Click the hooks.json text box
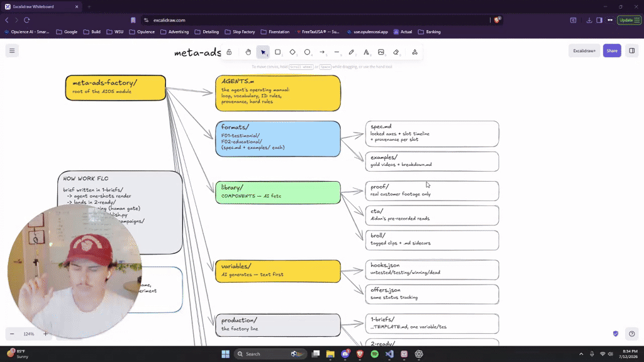644x362 pixels. click(432, 270)
